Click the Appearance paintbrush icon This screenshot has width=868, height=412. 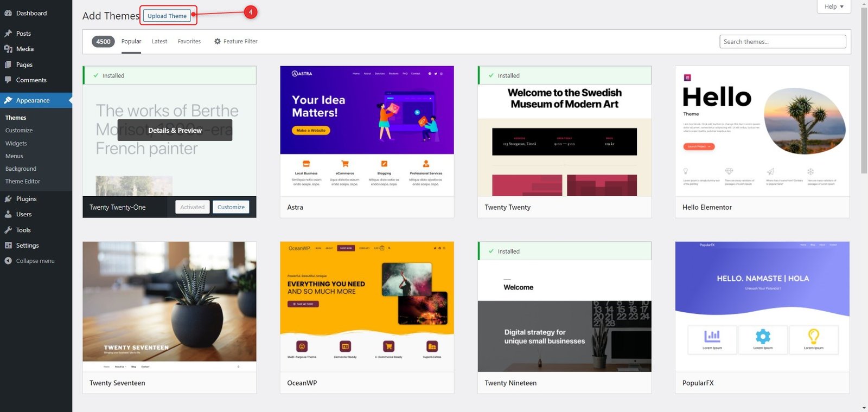click(x=8, y=100)
